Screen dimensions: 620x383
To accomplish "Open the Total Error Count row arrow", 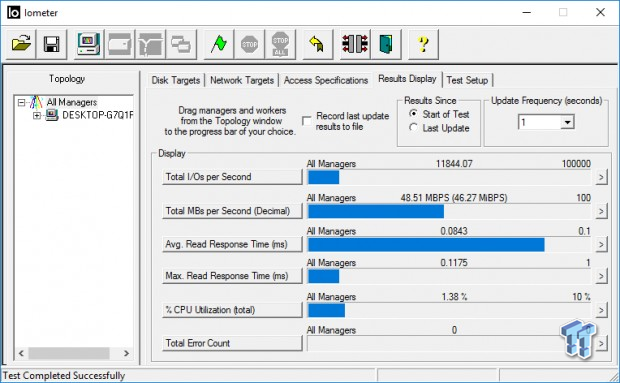I will [601, 343].
